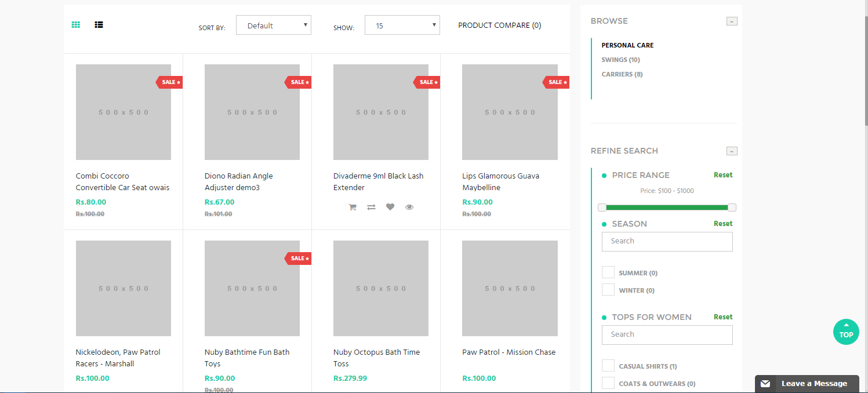Screen dimensions: 868x393
Task: Browse the Swings (10) category
Action: coord(620,60)
